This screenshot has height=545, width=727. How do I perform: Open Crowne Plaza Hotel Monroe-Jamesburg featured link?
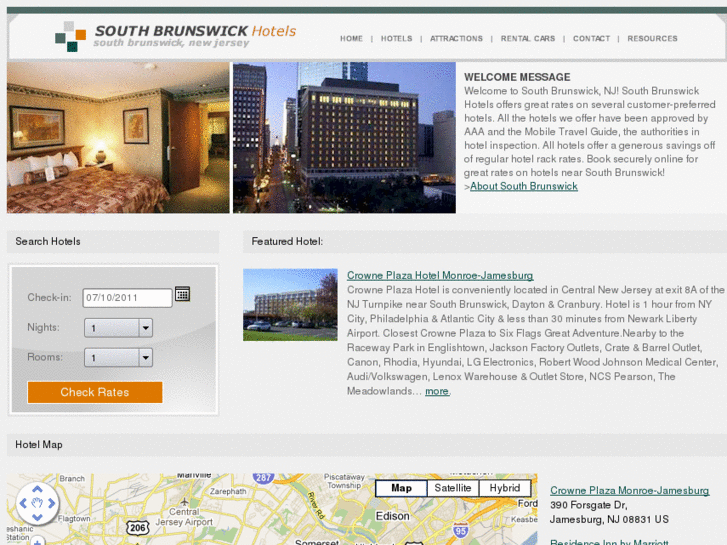(x=440, y=276)
